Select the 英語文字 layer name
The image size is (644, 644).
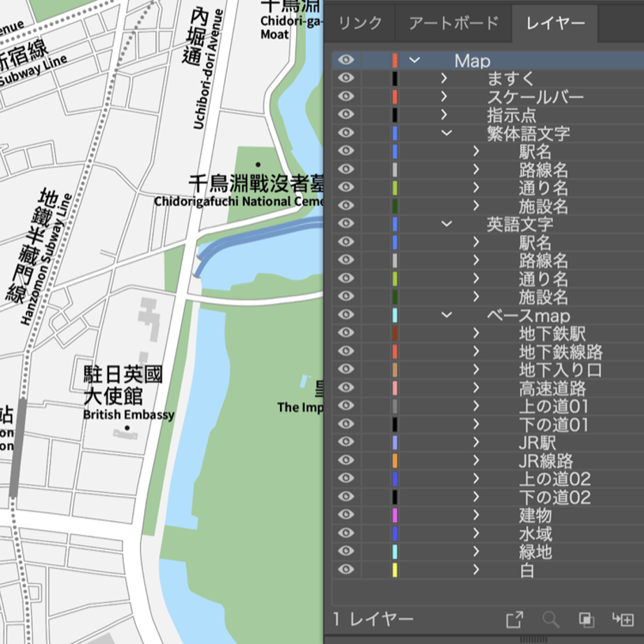coord(520,224)
